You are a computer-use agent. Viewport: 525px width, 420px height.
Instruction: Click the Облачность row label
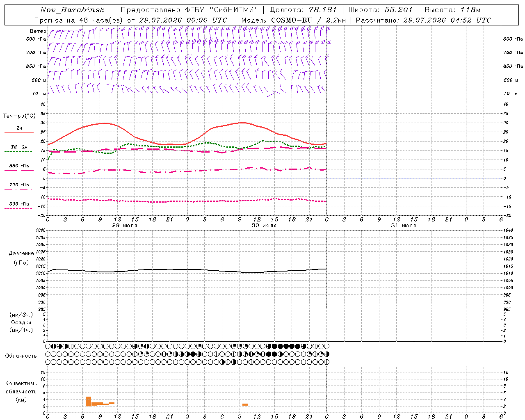point(21,356)
